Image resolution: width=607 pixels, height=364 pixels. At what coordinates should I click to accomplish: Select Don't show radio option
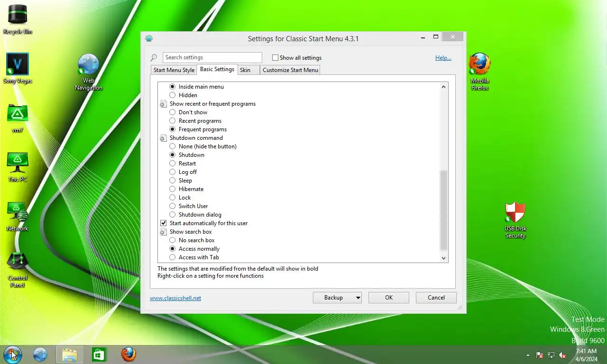pyautogui.click(x=173, y=112)
